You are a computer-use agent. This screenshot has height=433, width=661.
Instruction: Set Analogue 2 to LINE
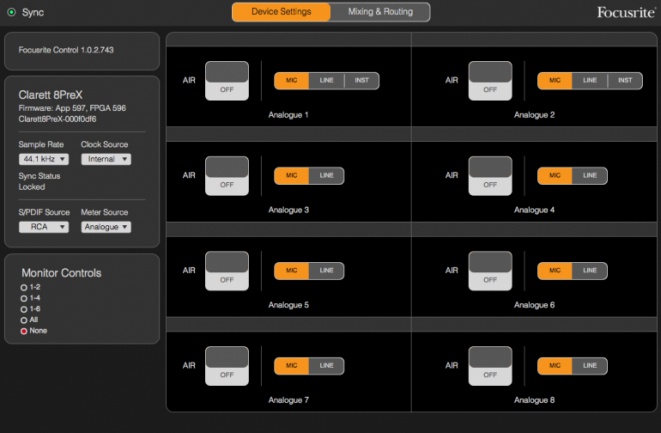pyautogui.click(x=590, y=81)
